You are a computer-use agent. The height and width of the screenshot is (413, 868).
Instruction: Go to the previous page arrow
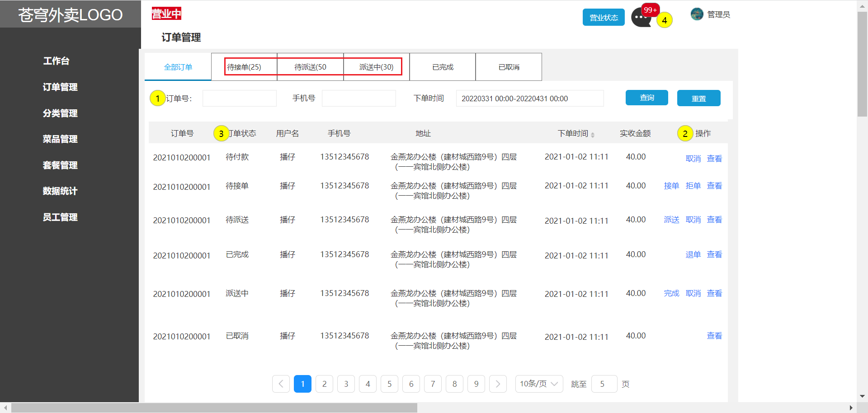281,384
